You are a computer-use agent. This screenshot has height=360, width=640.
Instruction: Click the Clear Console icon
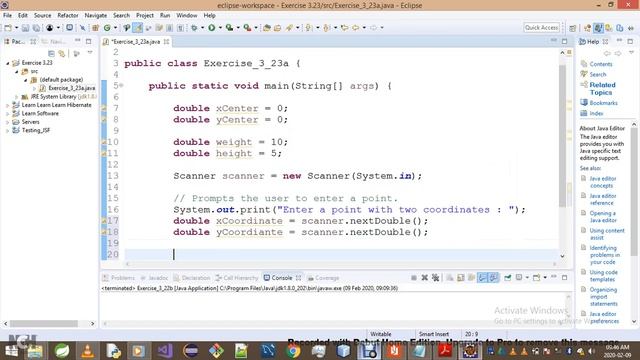coord(450,278)
